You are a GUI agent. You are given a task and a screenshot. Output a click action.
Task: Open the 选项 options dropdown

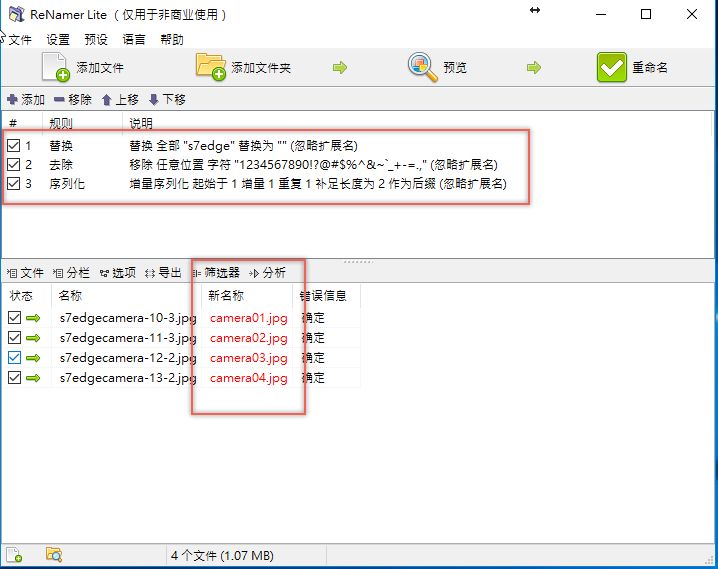[118, 273]
